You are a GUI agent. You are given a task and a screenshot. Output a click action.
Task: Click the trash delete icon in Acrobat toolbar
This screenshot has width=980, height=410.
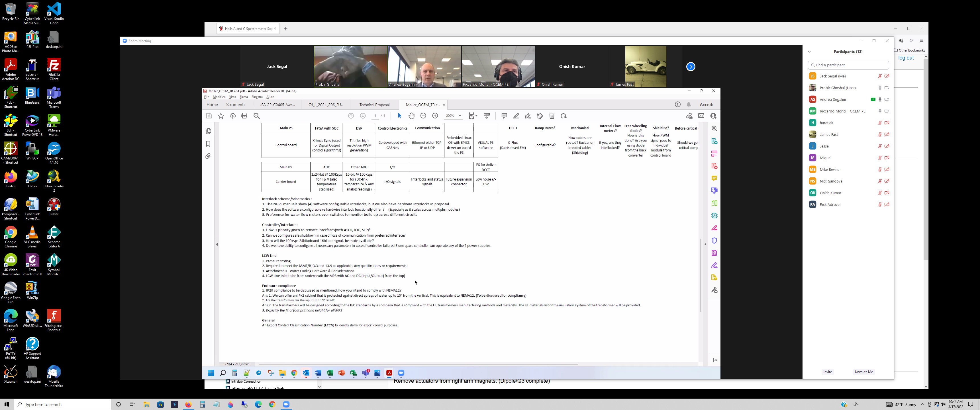coord(552,116)
